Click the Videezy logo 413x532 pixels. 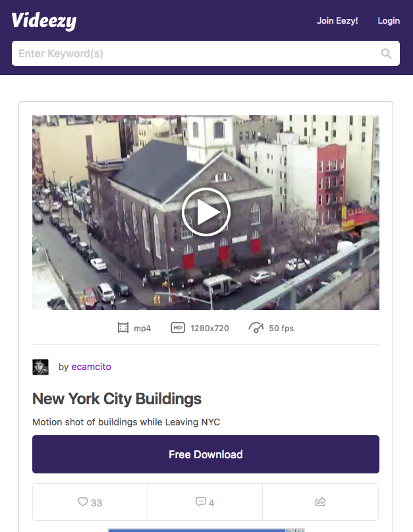(x=44, y=21)
